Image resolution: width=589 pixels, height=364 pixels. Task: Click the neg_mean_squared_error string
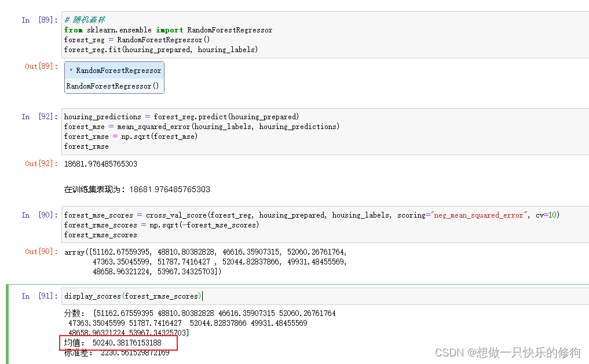478,215
